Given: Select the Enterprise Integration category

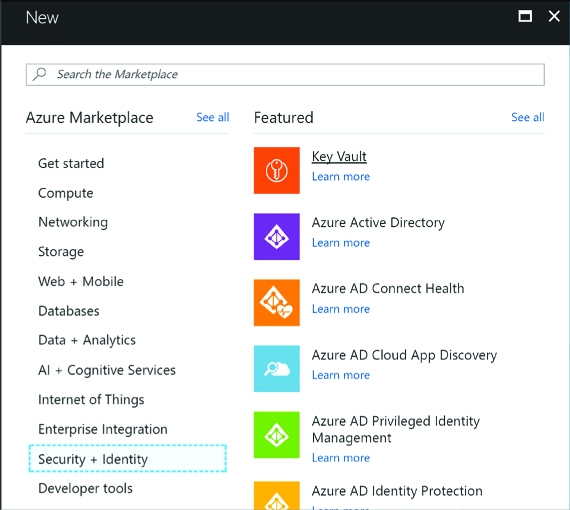Looking at the screenshot, I should pos(103,429).
